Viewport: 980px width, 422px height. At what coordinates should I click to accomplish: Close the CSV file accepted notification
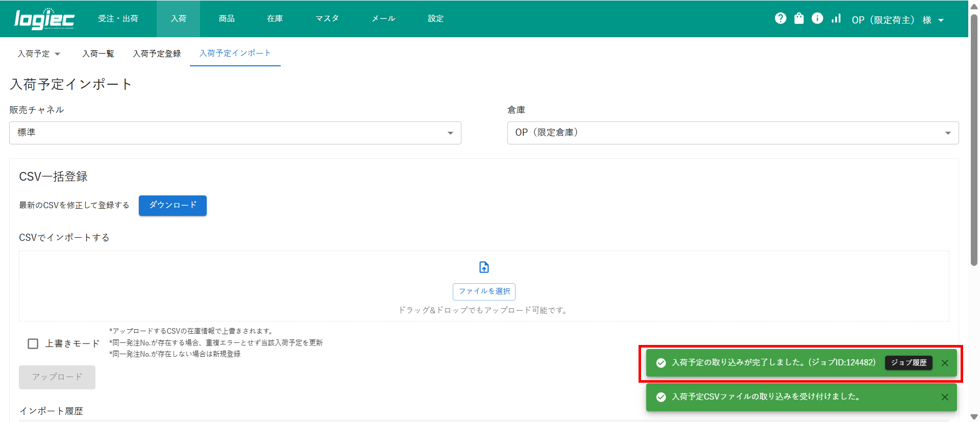point(945,397)
